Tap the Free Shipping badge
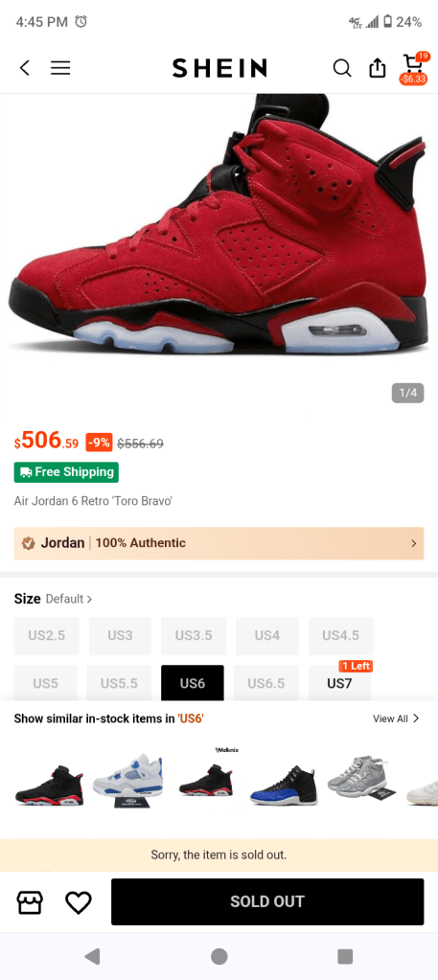Screen dimensions: 438x980 66,472
